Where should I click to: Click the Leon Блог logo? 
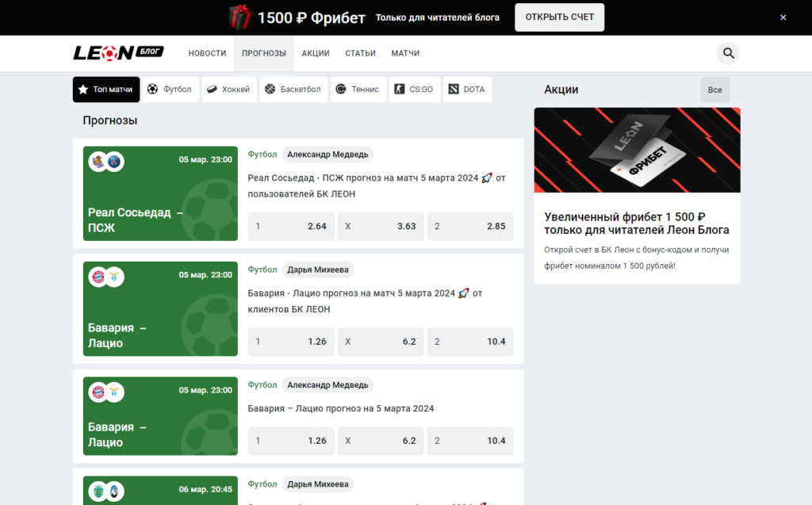(118, 53)
